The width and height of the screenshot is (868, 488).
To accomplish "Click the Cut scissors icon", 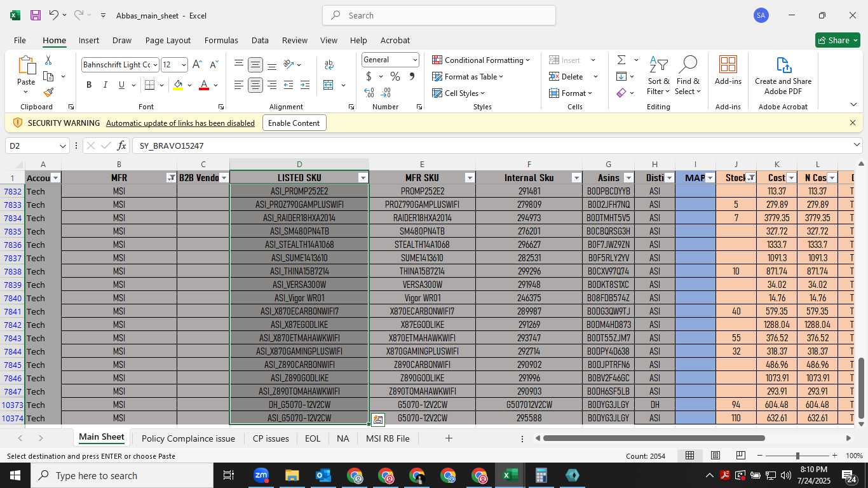I will point(48,60).
